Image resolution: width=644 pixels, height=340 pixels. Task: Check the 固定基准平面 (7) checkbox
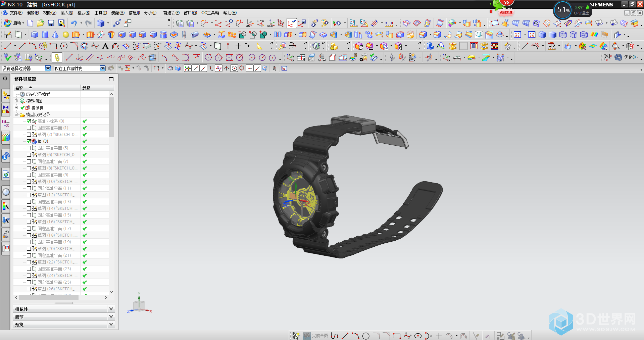pyautogui.click(x=29, y=161)
